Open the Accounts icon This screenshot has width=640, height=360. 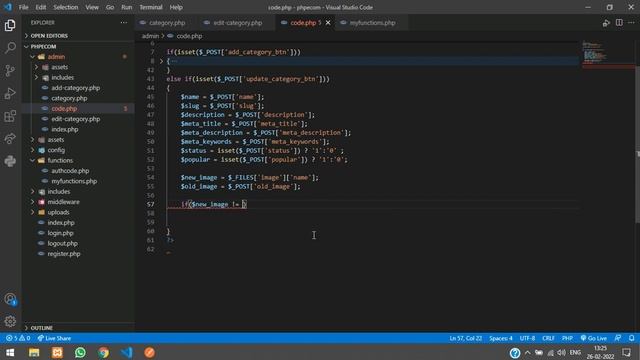[x=10, y=299]
